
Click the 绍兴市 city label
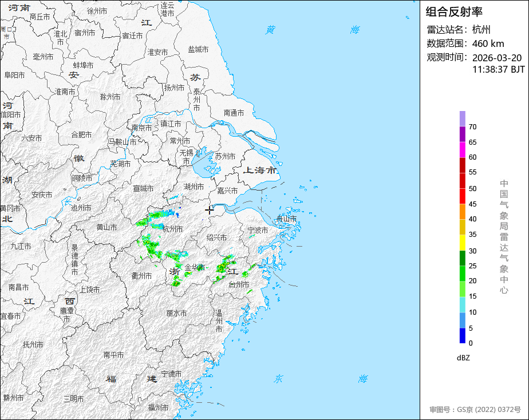point(216,237)
